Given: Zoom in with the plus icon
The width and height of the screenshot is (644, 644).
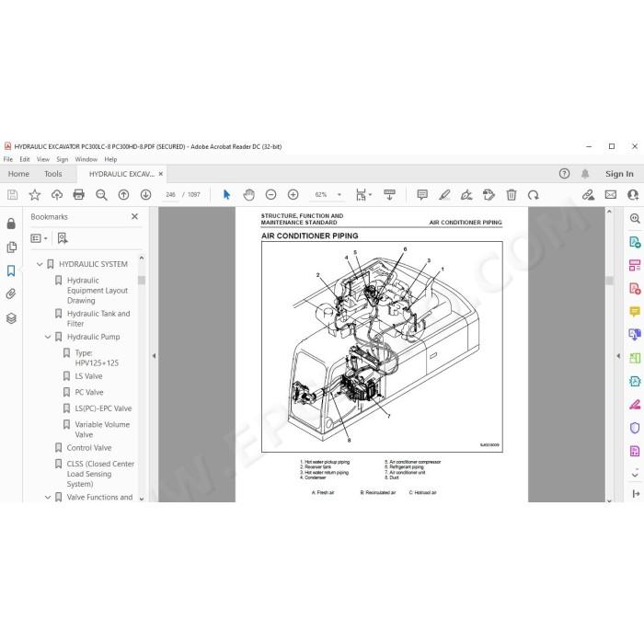Looking at the screenshot, I should tap(293, 195).
